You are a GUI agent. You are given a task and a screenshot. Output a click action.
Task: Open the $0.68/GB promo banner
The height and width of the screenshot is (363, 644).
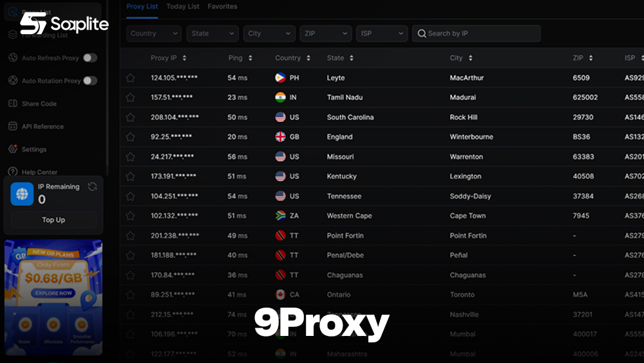(x=53, y=297)
